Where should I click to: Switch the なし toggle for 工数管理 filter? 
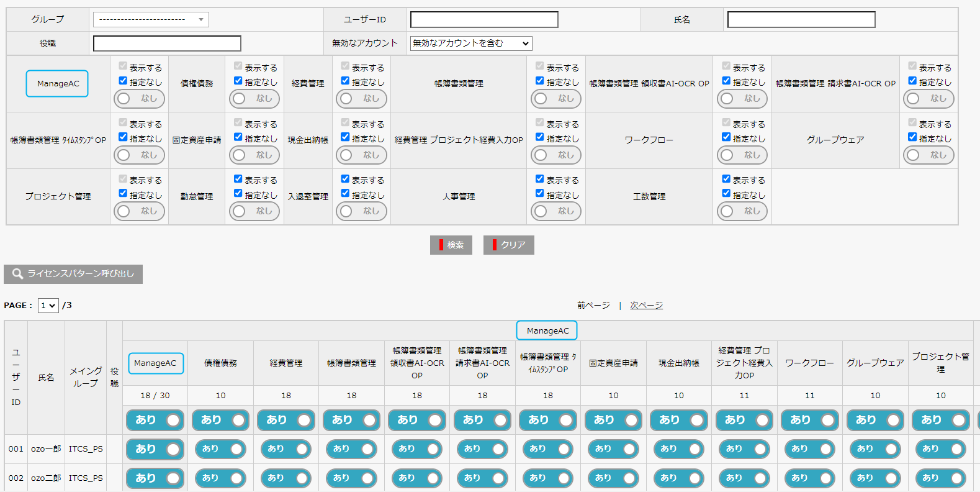[x=742, y=211]
